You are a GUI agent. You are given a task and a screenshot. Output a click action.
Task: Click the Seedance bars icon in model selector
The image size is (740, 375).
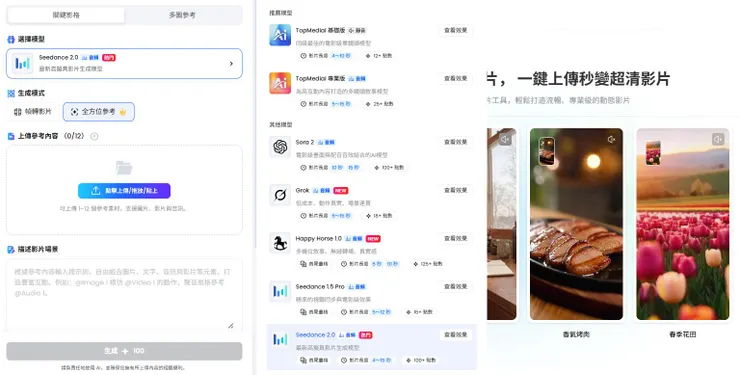(22, 63)
